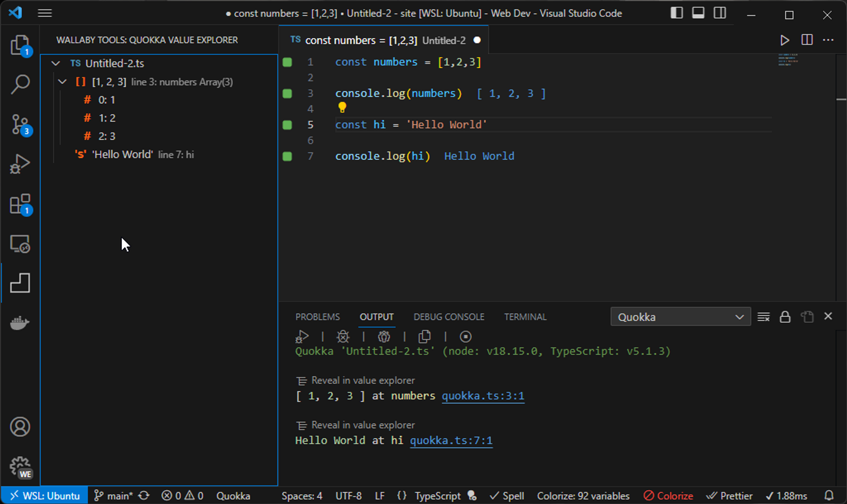Click the TypeScript language mode button

pyautogui.click(x=437, y=496)
